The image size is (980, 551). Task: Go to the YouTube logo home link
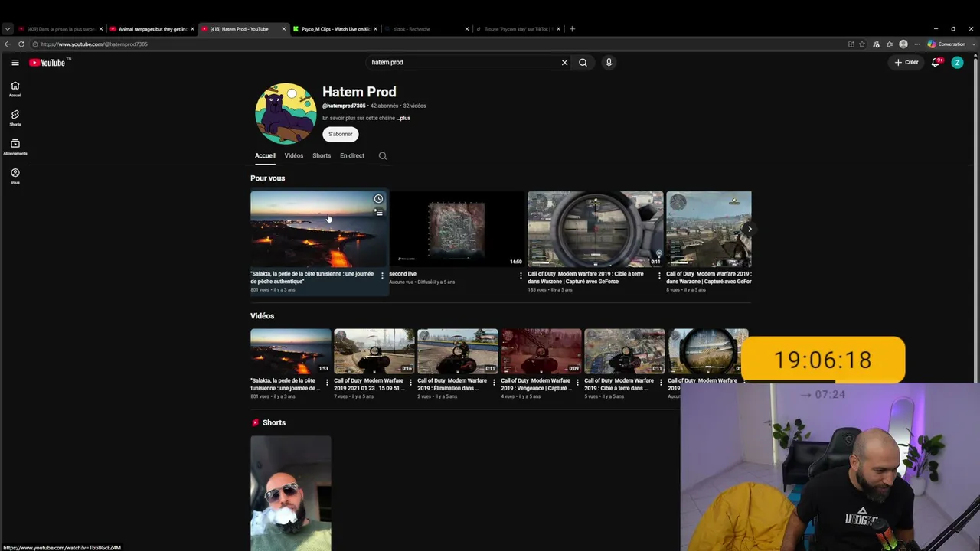click(x=47, y=63)
